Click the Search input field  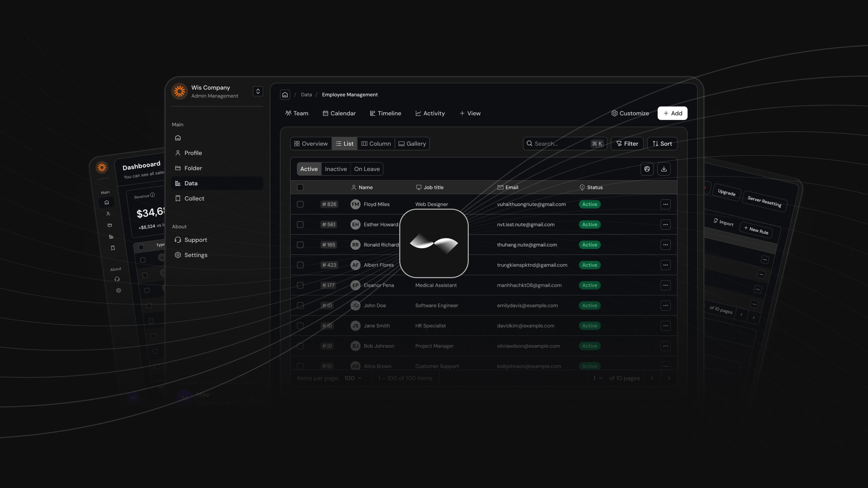(x=565, y=144)
